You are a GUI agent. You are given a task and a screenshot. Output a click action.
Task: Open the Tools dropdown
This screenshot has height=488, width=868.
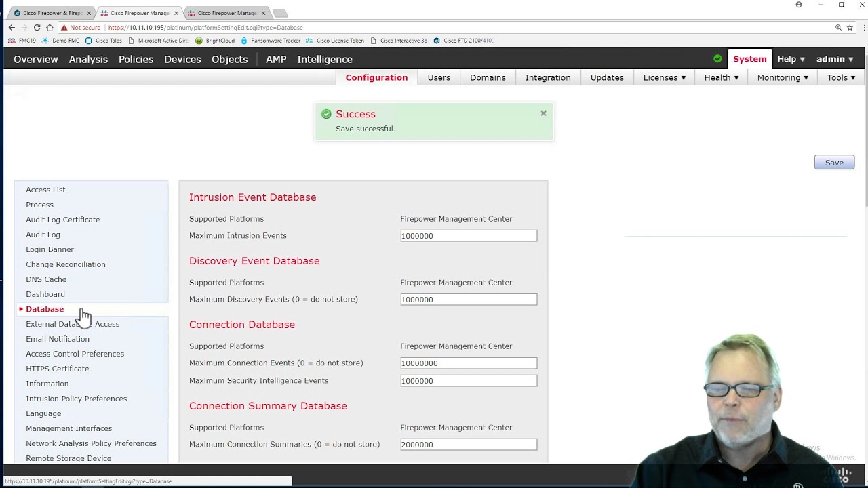(x=841, y=77)
